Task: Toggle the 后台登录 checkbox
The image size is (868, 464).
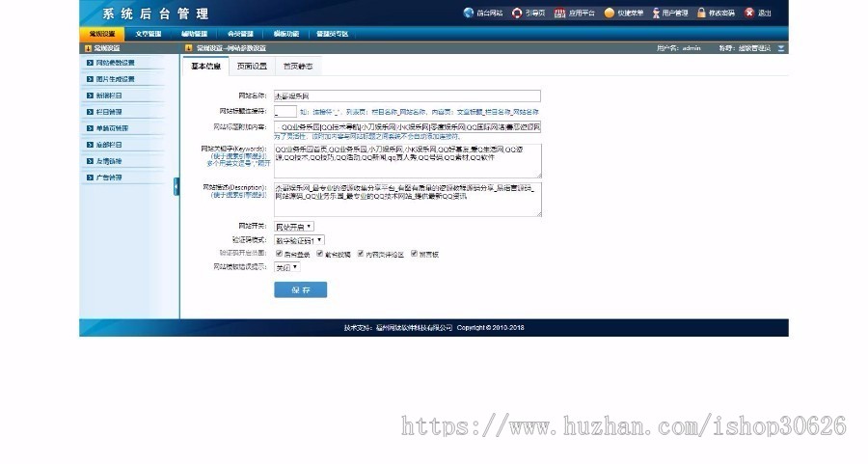Action: coord(279,254)
